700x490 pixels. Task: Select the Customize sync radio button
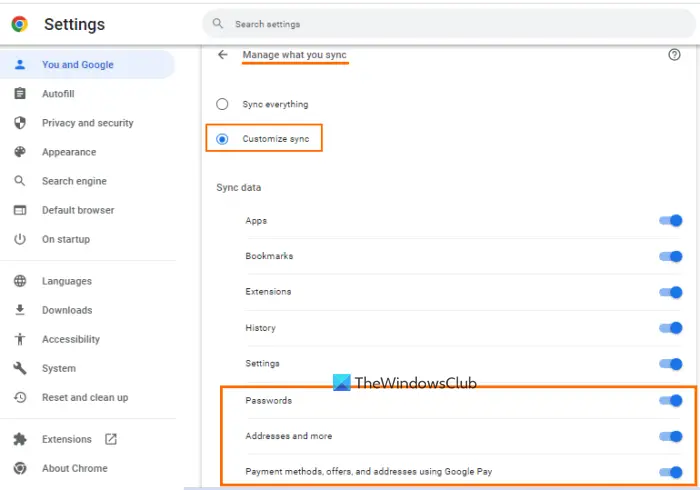(222, 139)
